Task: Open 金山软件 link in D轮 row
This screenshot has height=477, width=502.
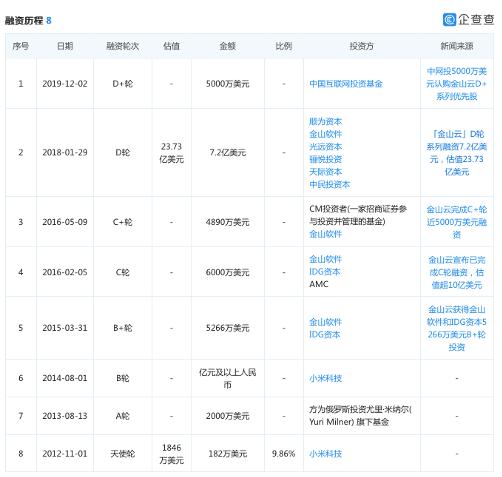Action: tap(325, 134)
